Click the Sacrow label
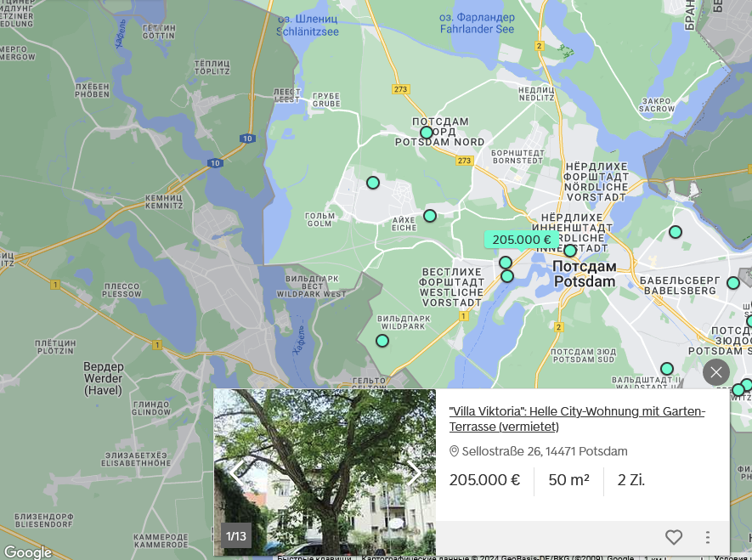 (657, 105)
